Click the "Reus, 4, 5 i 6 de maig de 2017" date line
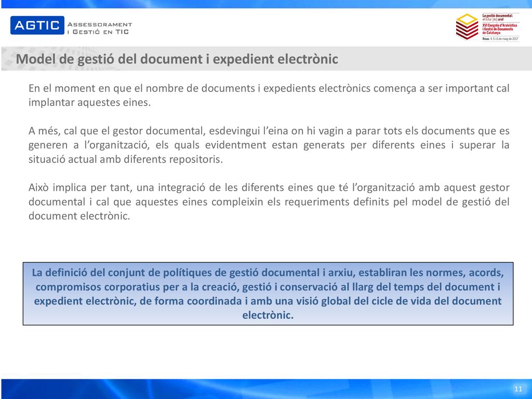This screenshot has width=532, height=399. click(x=500, y=39)
